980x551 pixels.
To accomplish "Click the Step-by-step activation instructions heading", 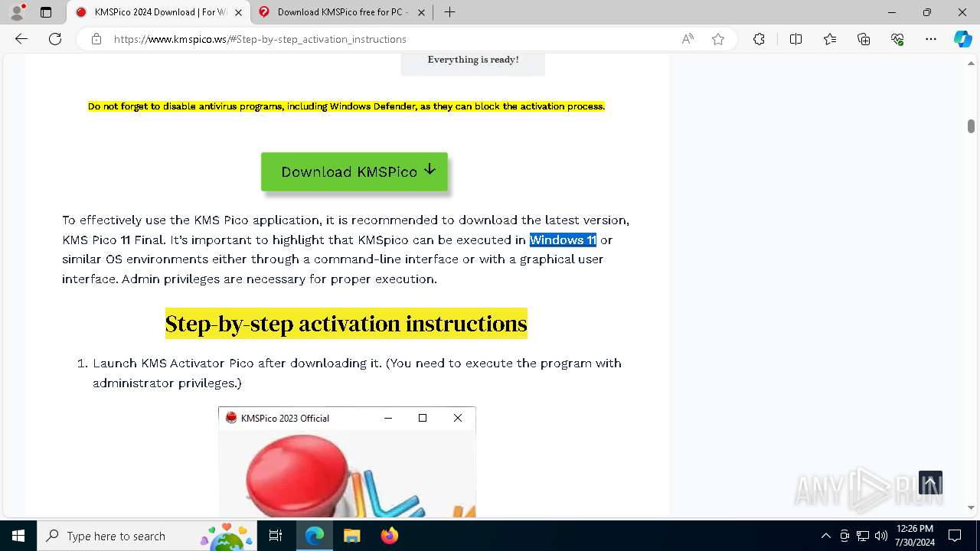I will point(346,324).
